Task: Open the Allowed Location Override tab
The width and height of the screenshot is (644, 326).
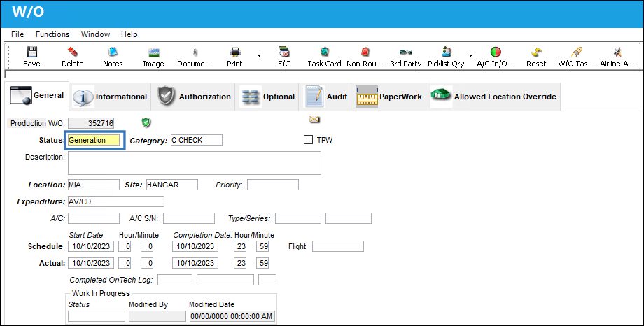Action: pos(493,97)
